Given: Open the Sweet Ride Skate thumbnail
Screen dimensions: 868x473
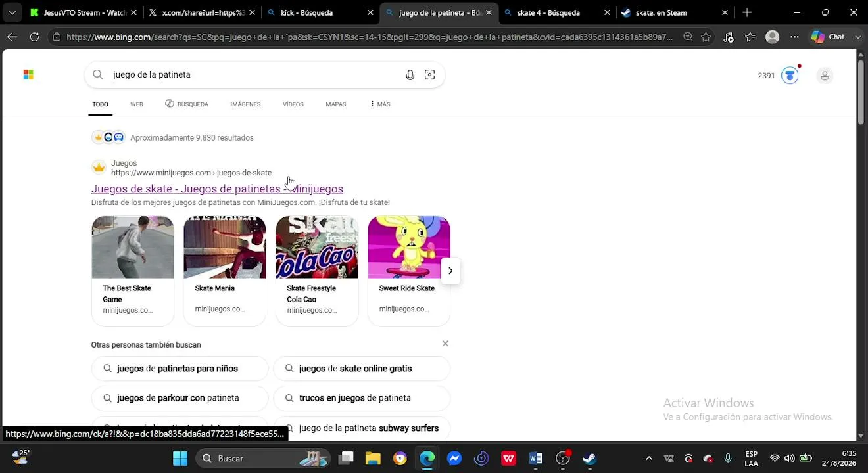Looking at the screenshot, I should (409, 247).
